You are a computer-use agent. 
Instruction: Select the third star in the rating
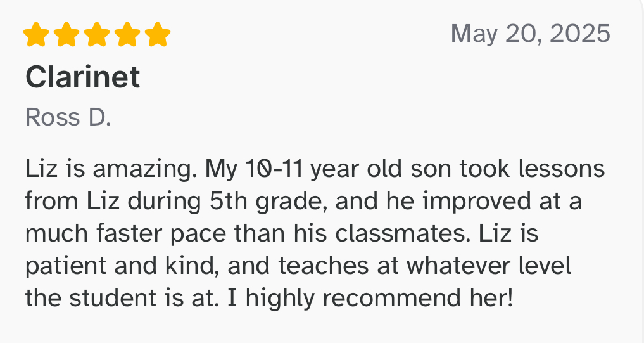tap(97, 34)
